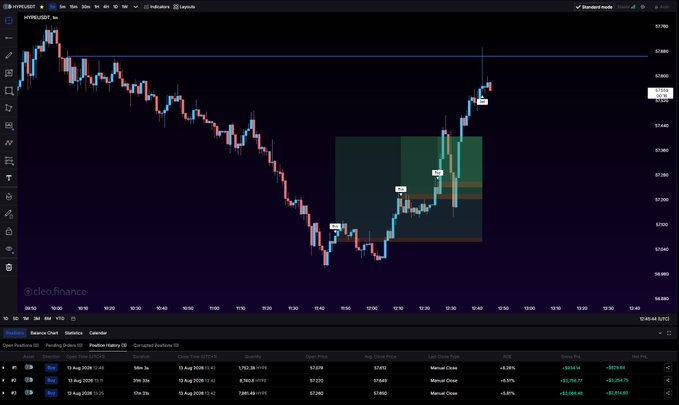Select the 1m timeframe
Viewport: 679px width, 405px height.
click(x=53, y=7)
